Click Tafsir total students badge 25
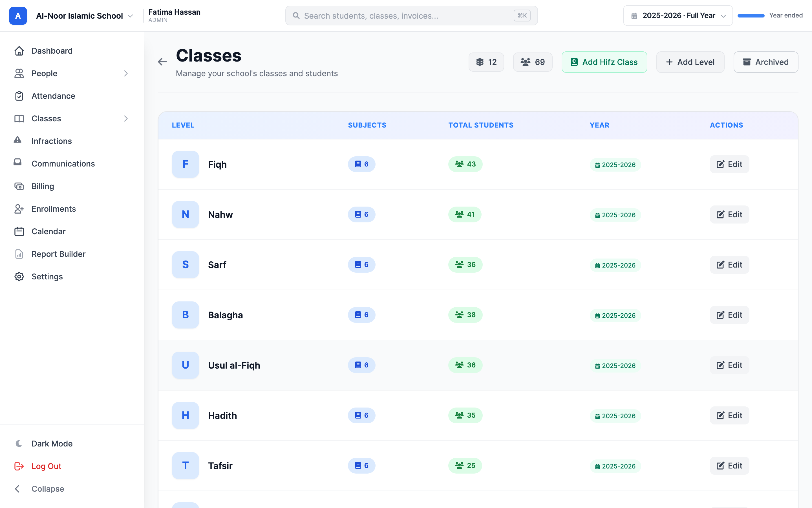 [465, 465]
